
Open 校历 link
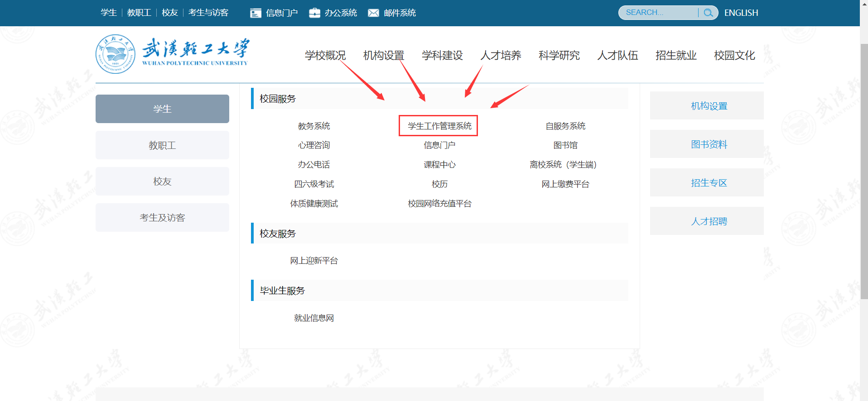point(439,184)
